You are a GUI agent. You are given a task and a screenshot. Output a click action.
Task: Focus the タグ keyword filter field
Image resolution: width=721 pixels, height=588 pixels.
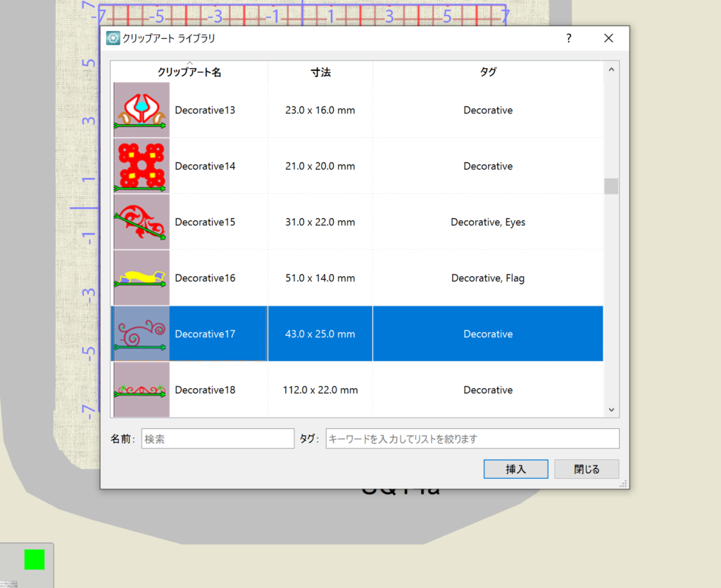coord(472,439)
